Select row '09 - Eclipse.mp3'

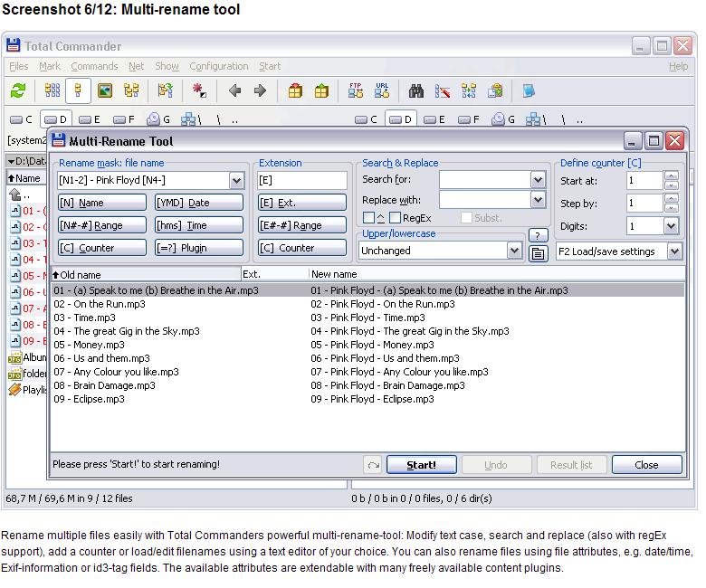click(367, 399)
